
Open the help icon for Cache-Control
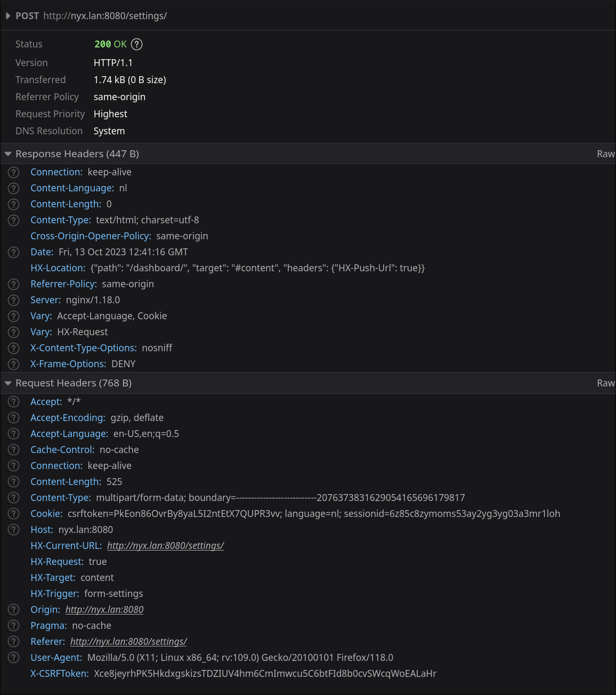coord(13,449)
